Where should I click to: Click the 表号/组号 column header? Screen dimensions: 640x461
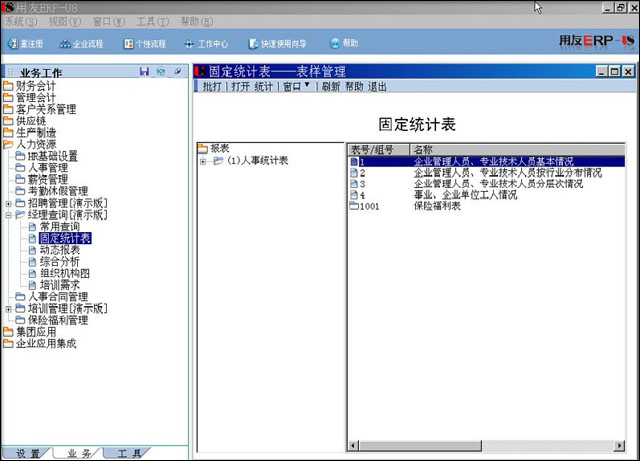tap(378, 149)
